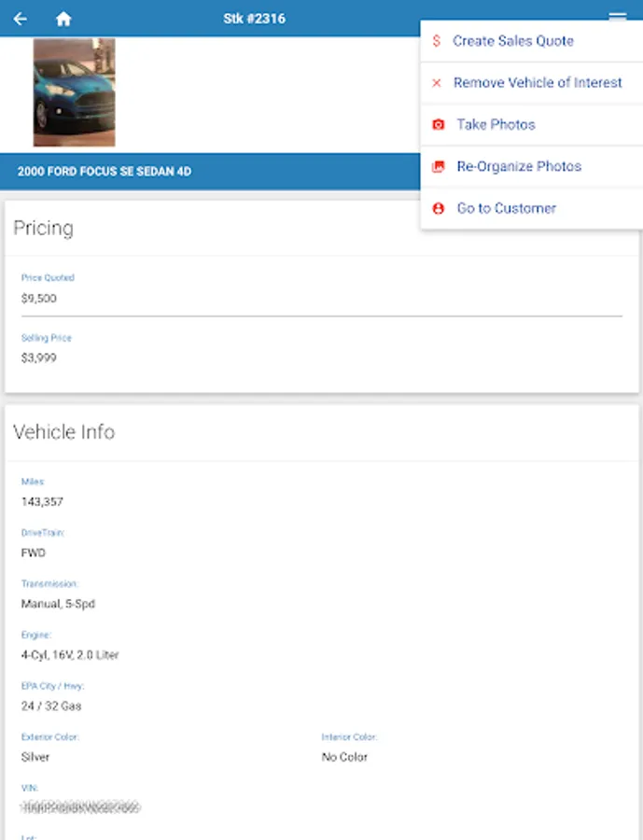Click the Stk #2316 title

pos(254,19)
